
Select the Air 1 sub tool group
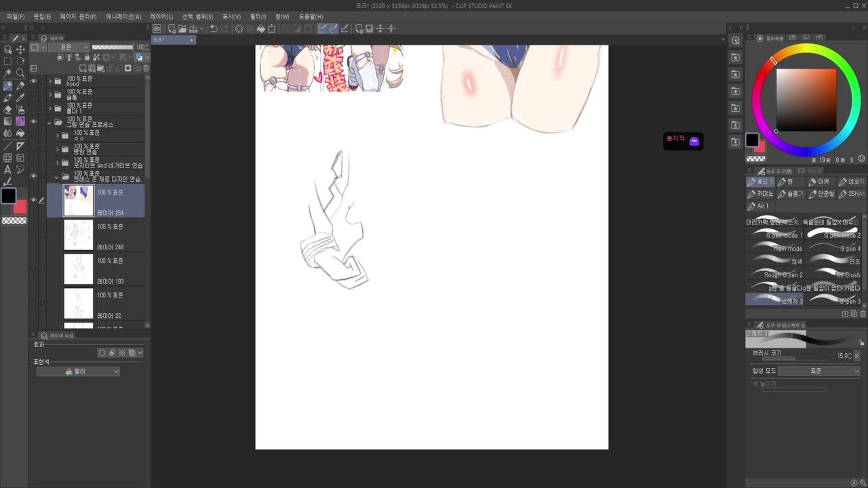760,206
